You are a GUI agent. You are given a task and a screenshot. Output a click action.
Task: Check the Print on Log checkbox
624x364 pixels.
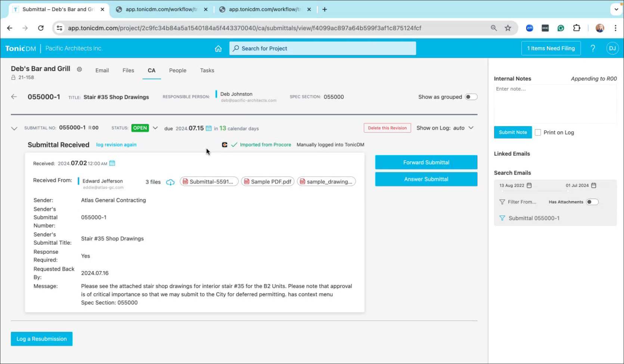click(x=538, y=133)
